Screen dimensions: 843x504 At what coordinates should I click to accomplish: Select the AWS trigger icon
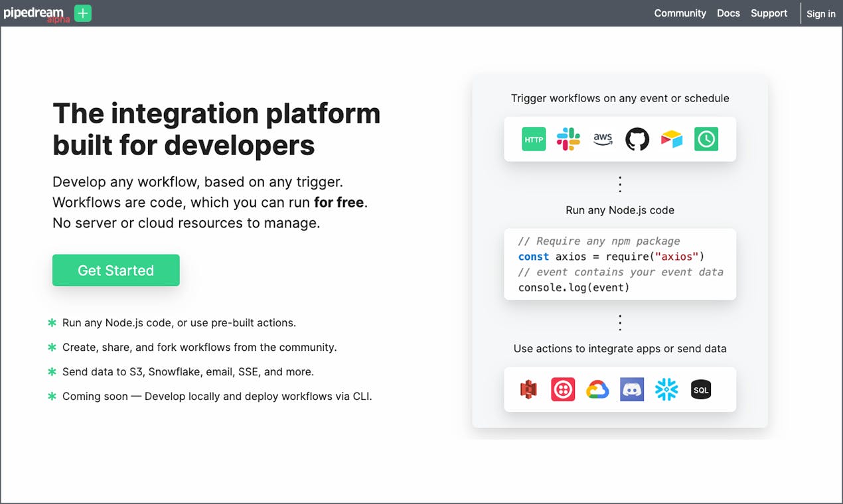pos(603,139)
